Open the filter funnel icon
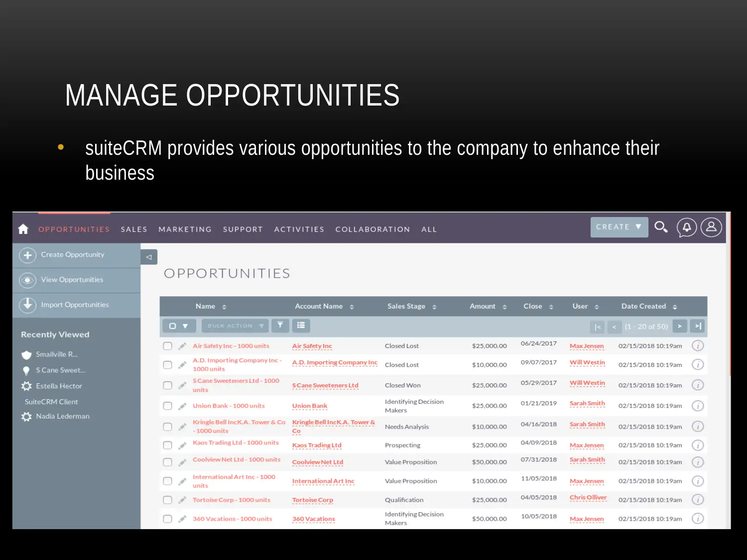 point(280,326)
